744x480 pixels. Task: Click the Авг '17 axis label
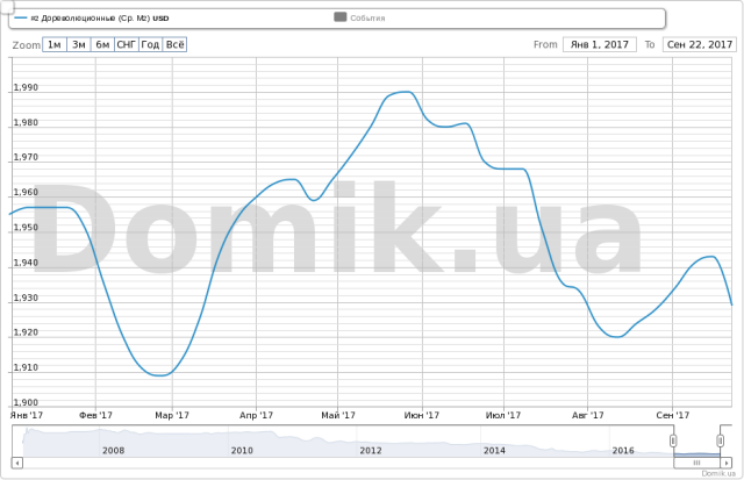pos(588,415)
